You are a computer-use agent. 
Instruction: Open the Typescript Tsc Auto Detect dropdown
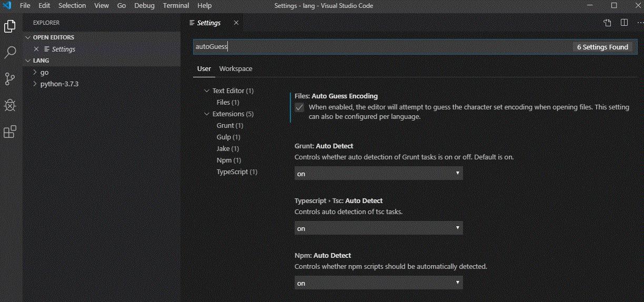[378, 228]
